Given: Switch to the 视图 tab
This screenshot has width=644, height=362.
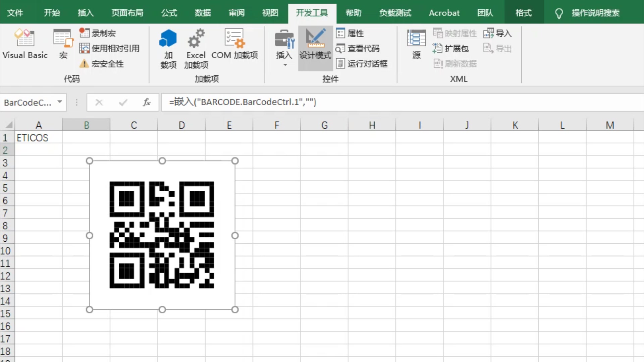Looking at the screenshot, I should coord(270,13).
